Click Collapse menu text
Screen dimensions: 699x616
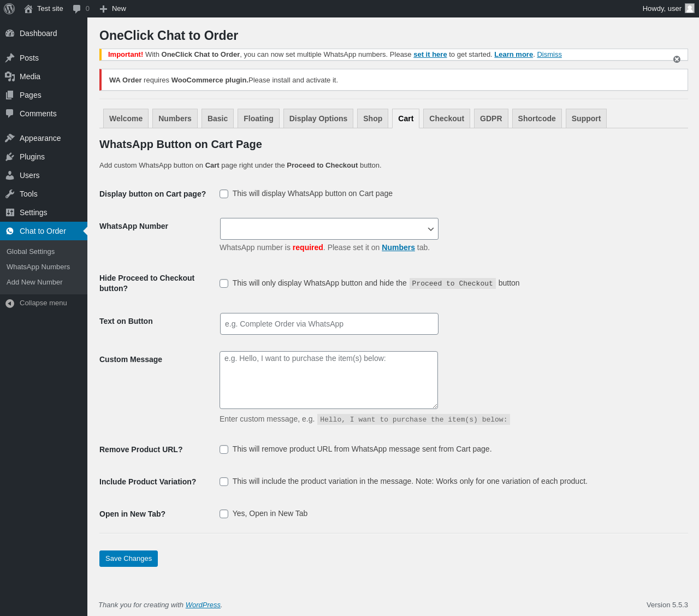tap(43, 303)
